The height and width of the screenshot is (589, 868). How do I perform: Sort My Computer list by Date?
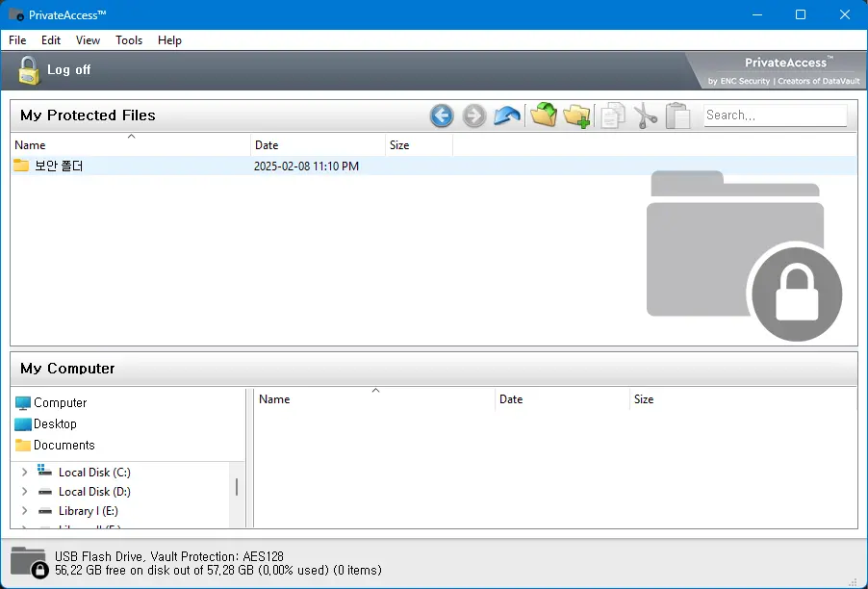562,399
